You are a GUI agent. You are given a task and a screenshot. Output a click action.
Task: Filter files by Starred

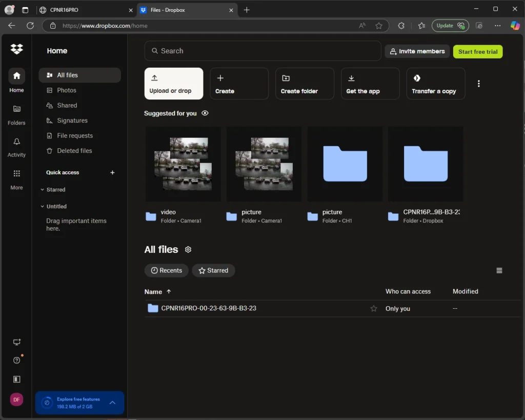click(213, 270)
